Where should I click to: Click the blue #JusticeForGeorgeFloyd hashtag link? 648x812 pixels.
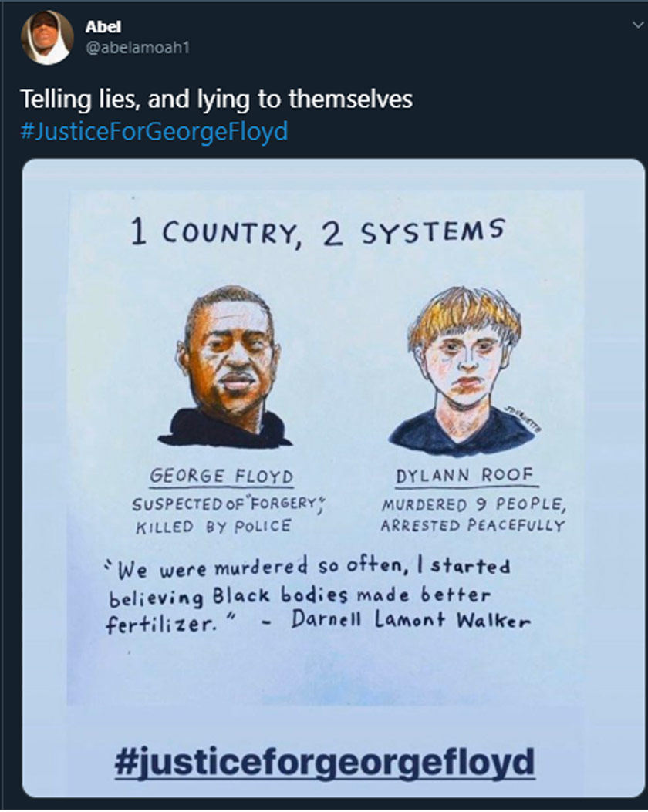(x=154, y=131)
